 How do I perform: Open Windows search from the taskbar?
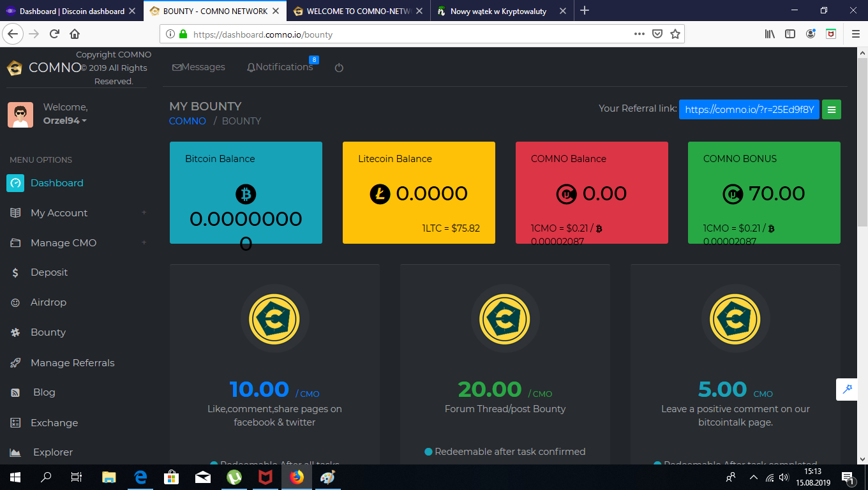pyautogui.click(x=46, y=477)
